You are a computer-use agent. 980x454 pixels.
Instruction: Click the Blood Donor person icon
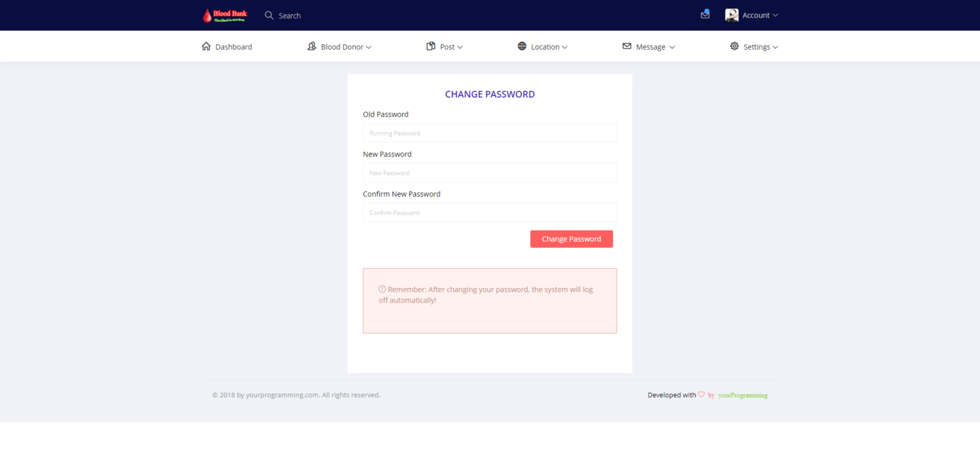click(312, 46)
